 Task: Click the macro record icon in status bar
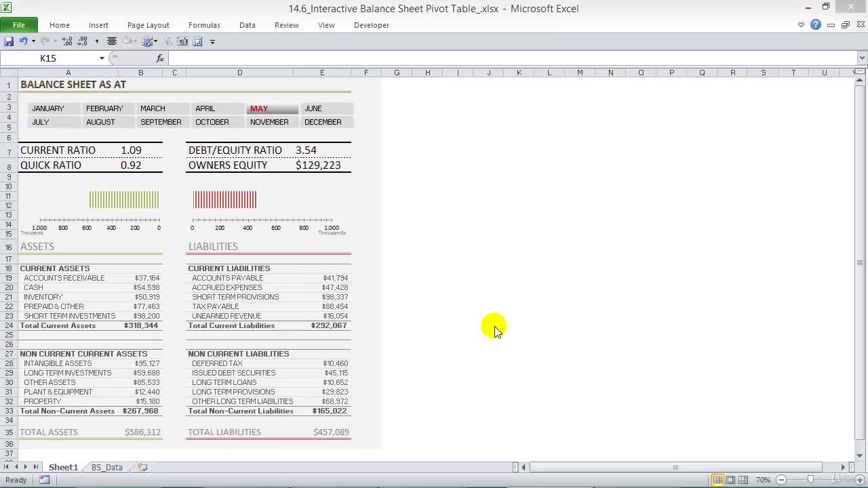(x=44, y=480)
